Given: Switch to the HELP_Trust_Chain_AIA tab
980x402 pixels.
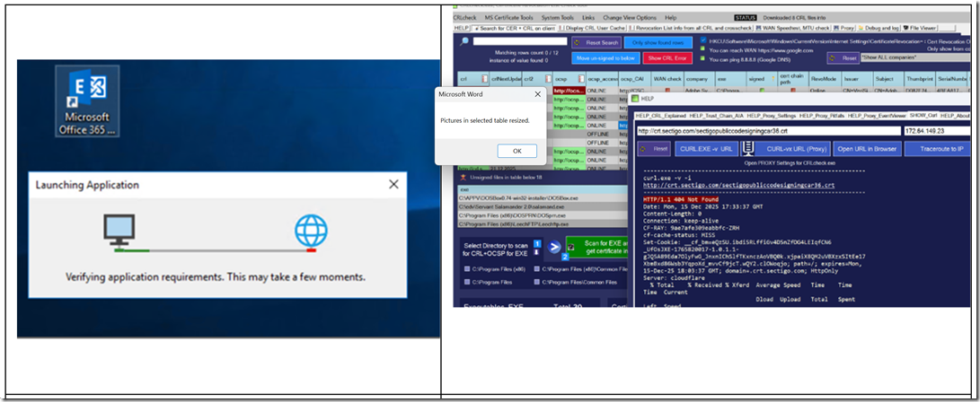Looking at the screenshot, I should point(716,116).
